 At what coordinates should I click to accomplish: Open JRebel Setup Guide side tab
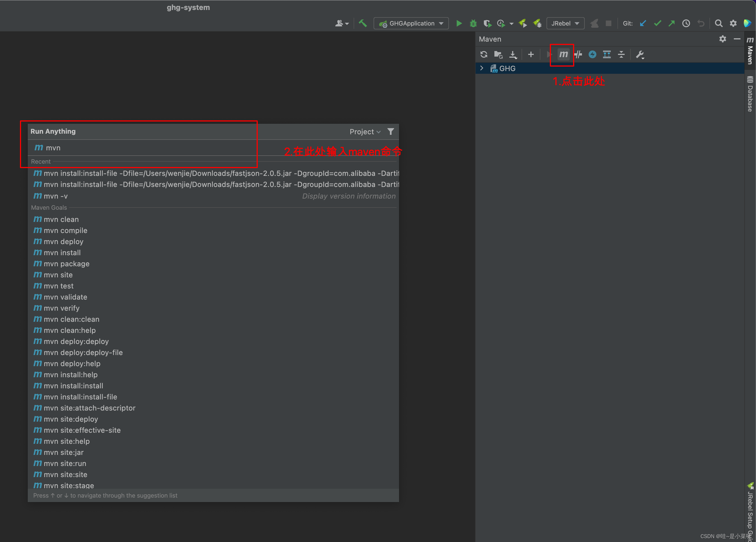point(750,512)
